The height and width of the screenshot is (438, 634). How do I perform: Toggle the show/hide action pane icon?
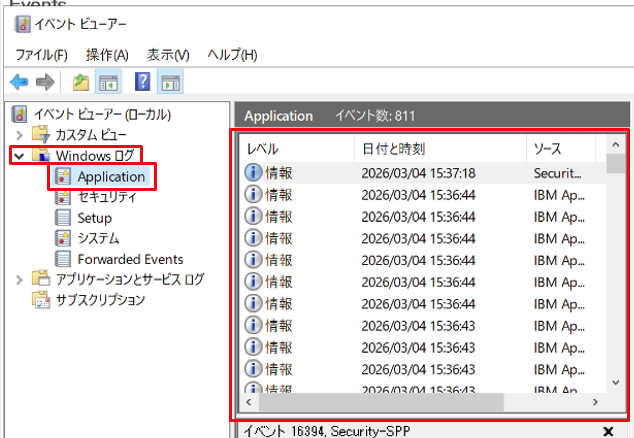(x=170, y=82)
